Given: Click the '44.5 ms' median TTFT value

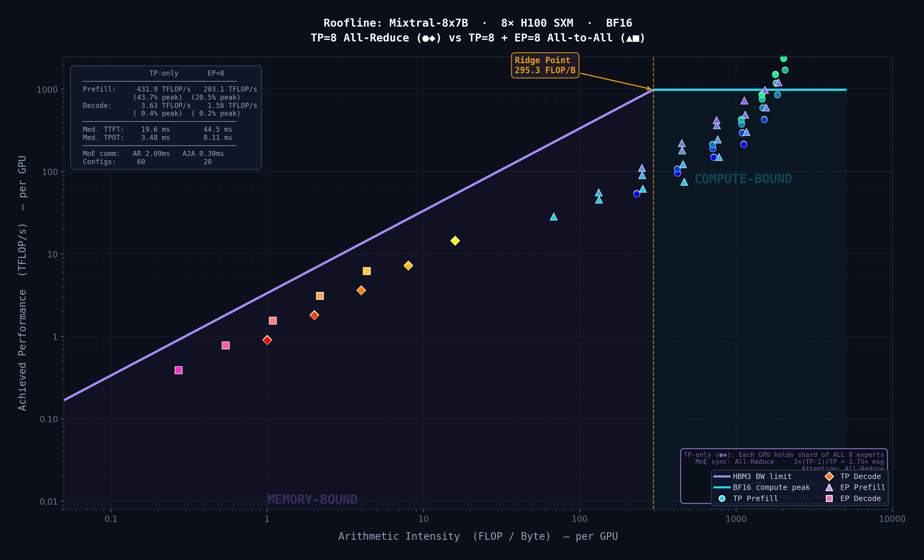Looking at the screenshot, I should 218,129.
